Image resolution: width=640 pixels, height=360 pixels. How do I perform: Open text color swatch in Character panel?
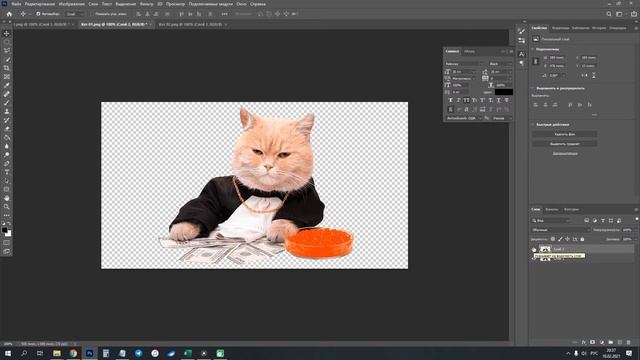point(504,92)
